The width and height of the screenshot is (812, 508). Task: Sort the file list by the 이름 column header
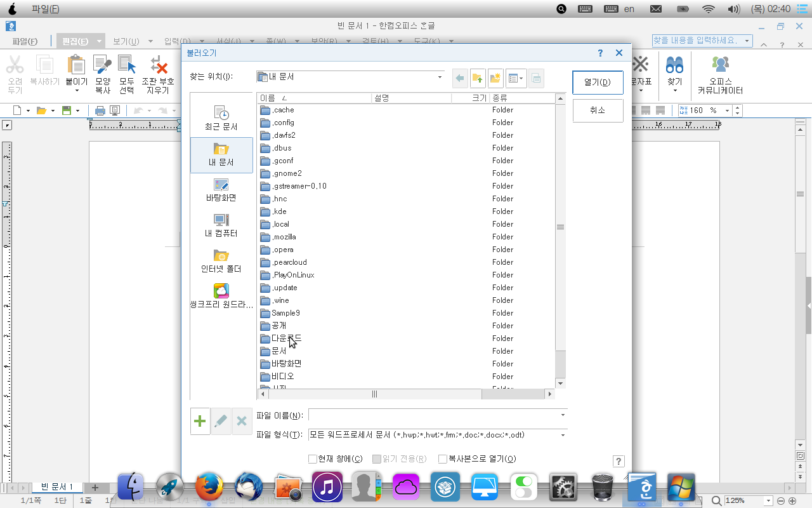pos(313,98)
